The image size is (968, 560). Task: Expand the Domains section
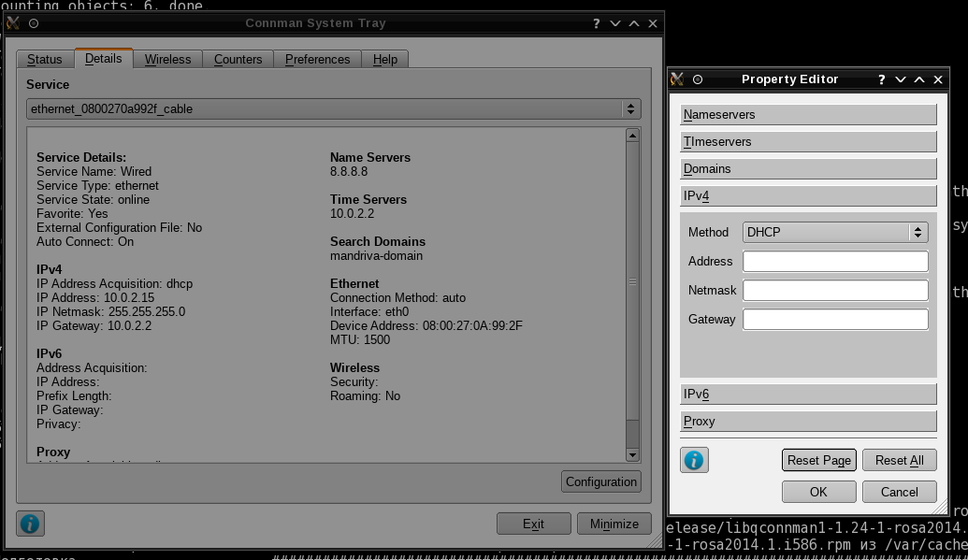coord(808,169)
